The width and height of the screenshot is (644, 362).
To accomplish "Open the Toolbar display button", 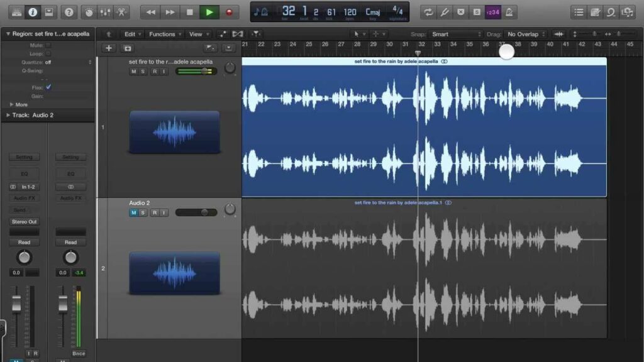I will [49, 13].
